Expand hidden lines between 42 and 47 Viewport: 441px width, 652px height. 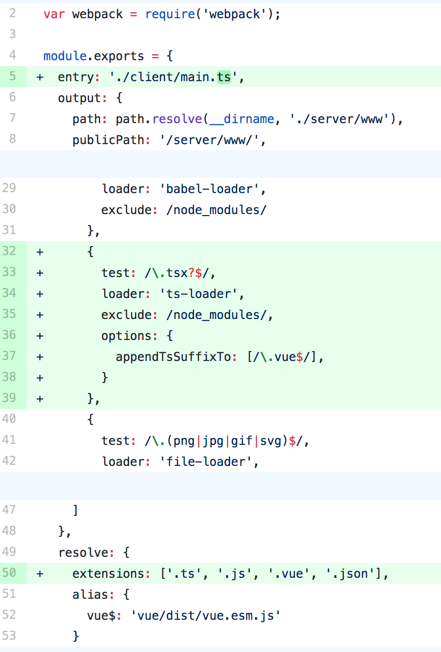click(220, 486)
